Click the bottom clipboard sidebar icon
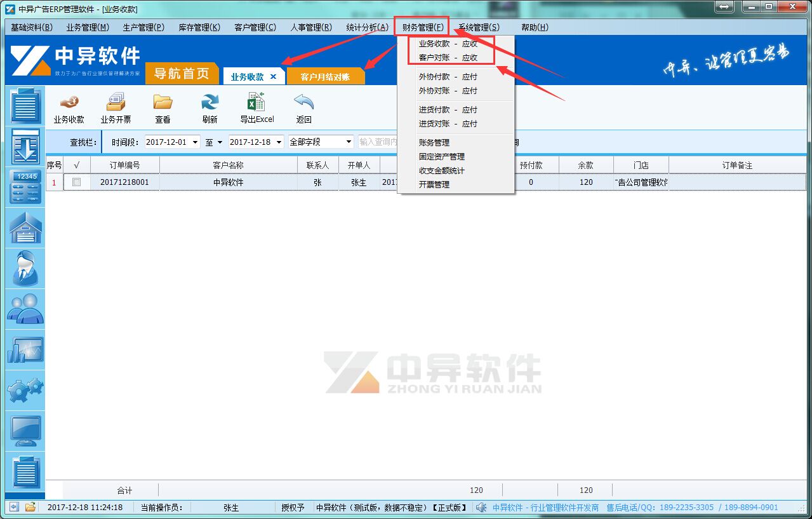Viewport: 812px width, 519px height. tap(25, 472)
